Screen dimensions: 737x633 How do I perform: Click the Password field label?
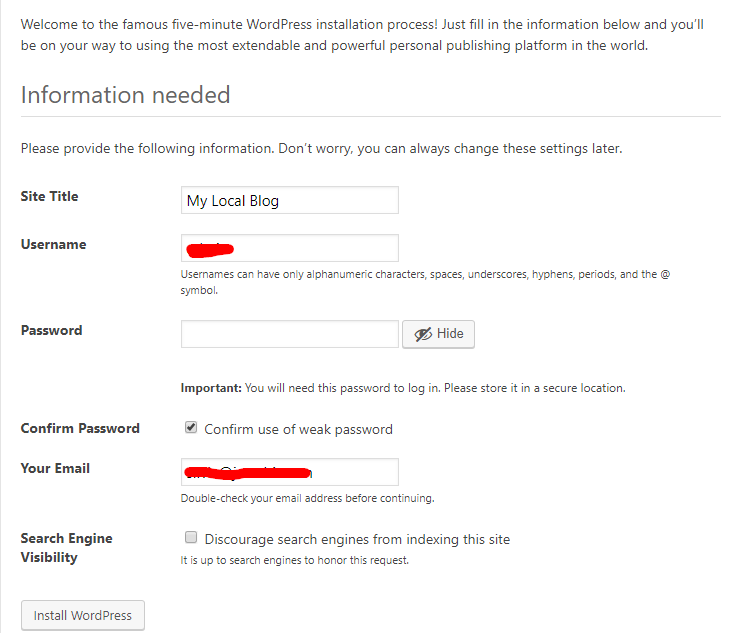tap(52, 330)
